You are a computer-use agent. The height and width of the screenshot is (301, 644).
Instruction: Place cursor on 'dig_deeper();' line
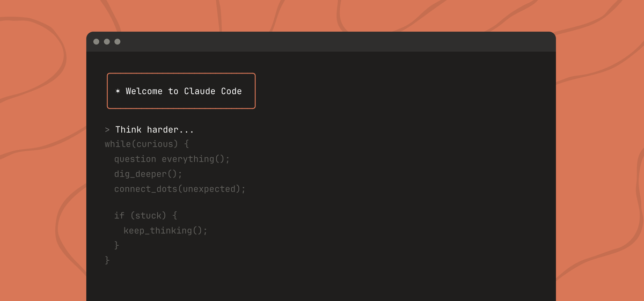coord(148,174)
